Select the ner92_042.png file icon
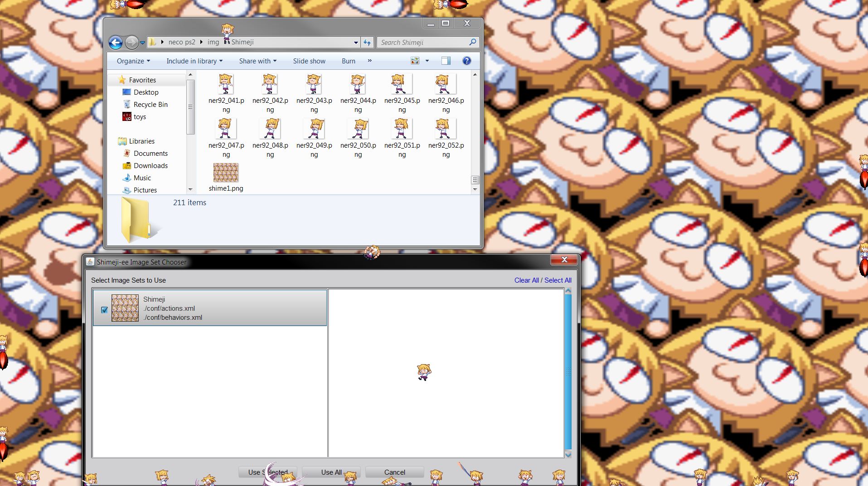Image resolution: width=868 pixels, height=486 pixels. pyautogui.click(x=269, y=84)
